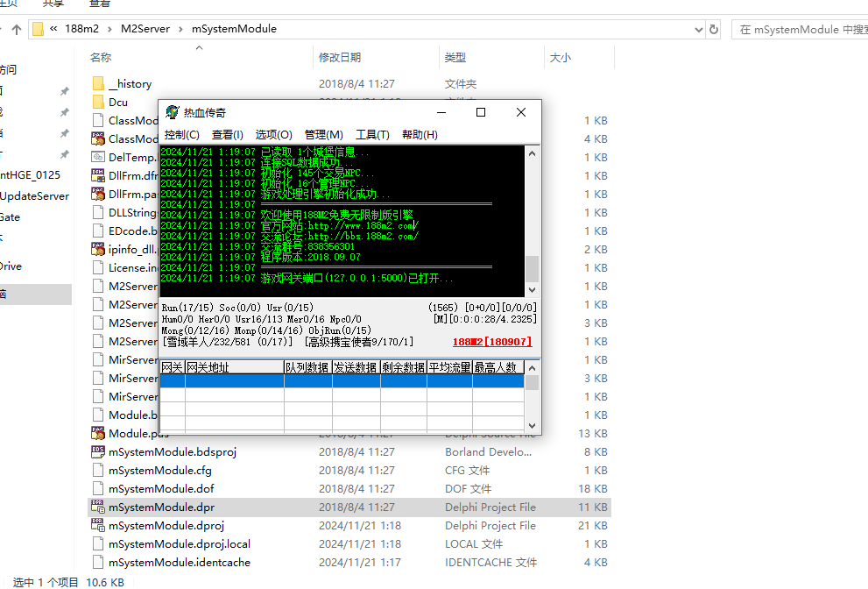Open the 控制(C) menu
This screenshot has width=868, height=589.
click(x=181, y=134)
